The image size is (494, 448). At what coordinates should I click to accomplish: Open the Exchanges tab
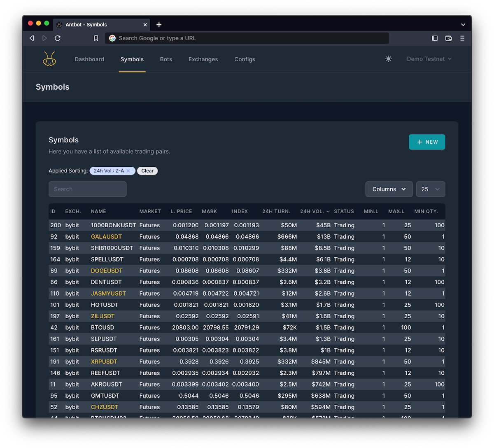coord(203,59)
